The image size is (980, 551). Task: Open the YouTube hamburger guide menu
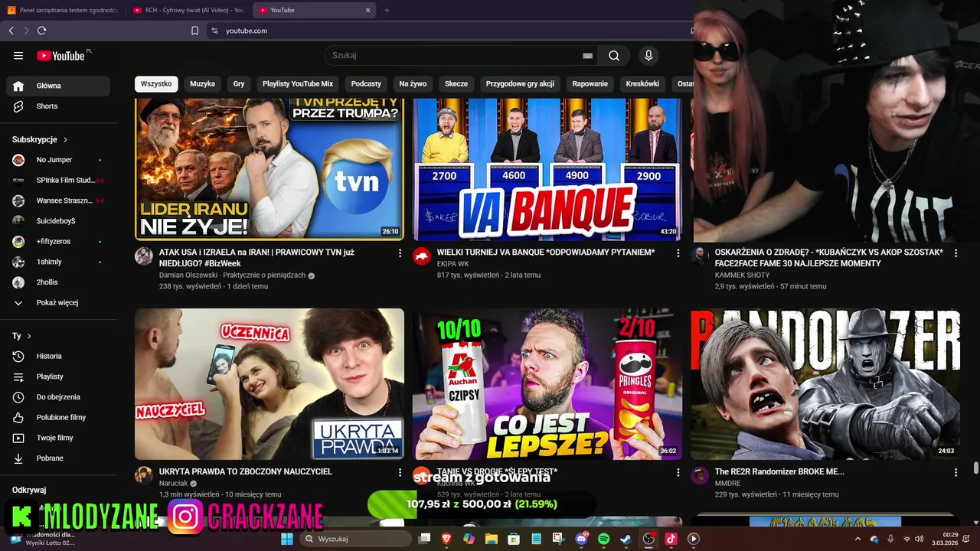click(x=18, y=55)
